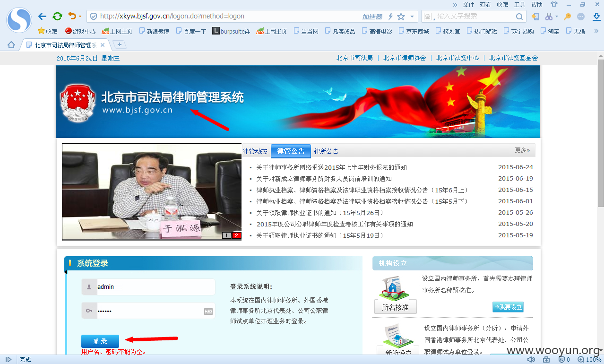The height and width of the screenshot is (364, 604).
Task: Click the 收藏 star in bookmarks bar
Action: [x=47, y=31]
